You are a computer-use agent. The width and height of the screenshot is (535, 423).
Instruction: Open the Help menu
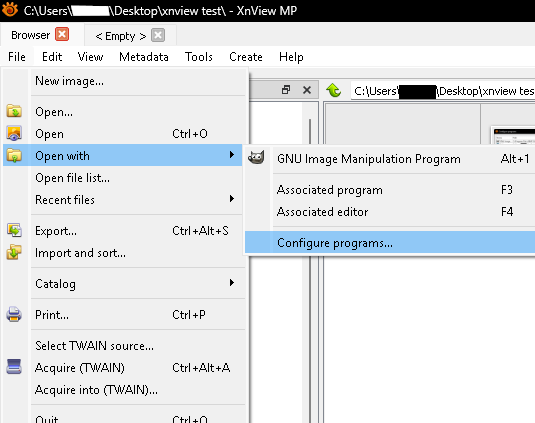click(x=291, y=57)
